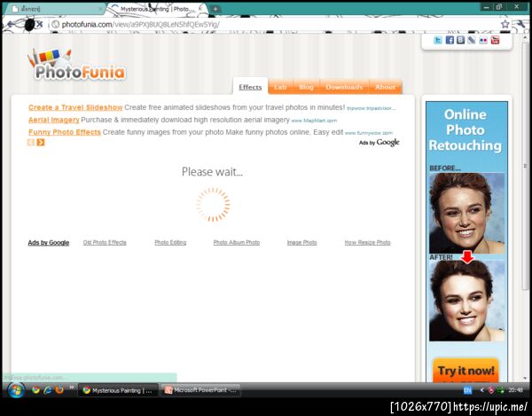Switch to the Mysterious Painting taskbar button
532x416 pixels.
(x=118, y=390)
